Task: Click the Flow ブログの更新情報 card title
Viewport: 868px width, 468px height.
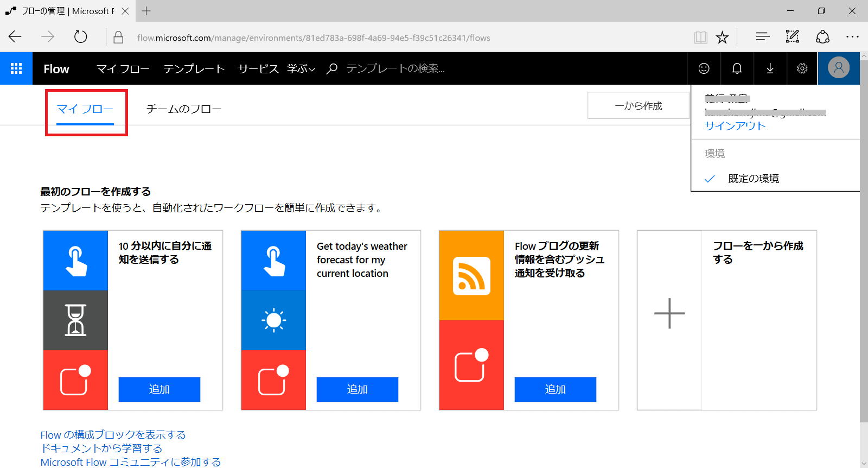Action: click(x=559, y=260)
